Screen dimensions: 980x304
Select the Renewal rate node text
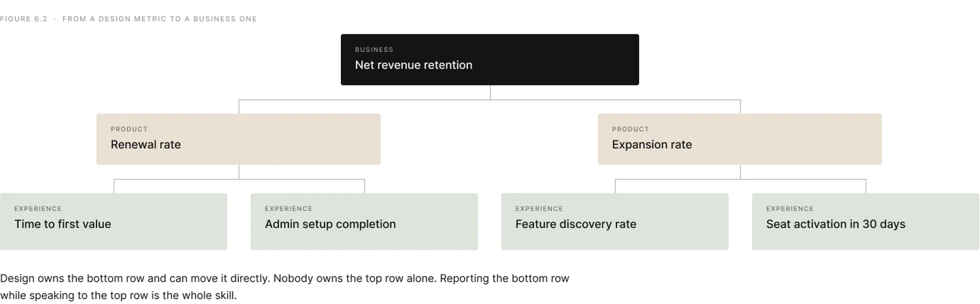click(x=145, y=144)
